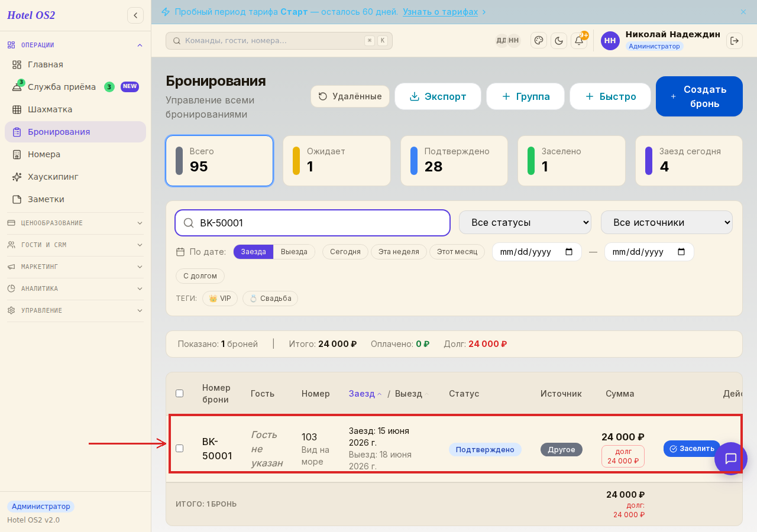
Task: Click the lightning icon in trial banner
Action: 165,12
